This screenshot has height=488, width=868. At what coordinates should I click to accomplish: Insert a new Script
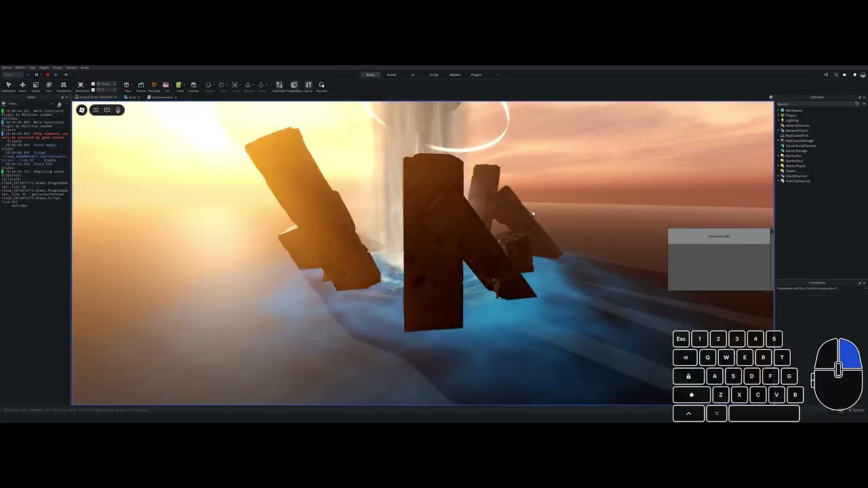pos(180,86)
